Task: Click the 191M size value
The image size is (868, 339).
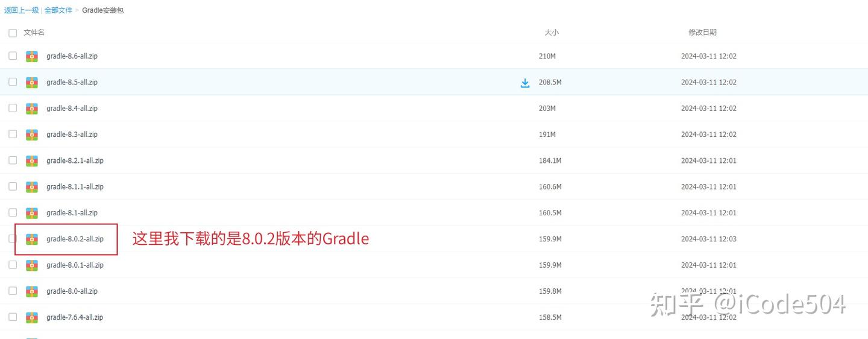Action: [547, 135]
